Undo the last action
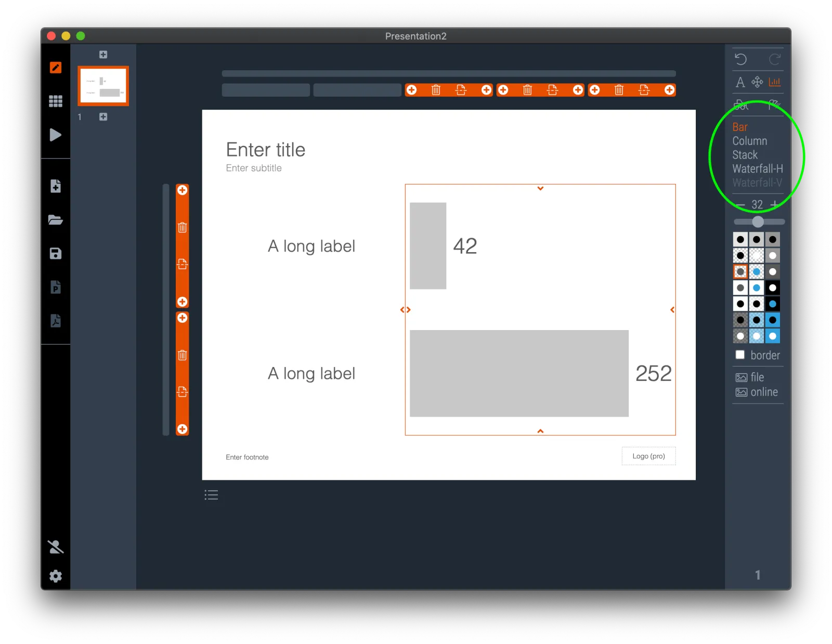Viewport: 832px width, 644px height. click(x=740, y=59)
